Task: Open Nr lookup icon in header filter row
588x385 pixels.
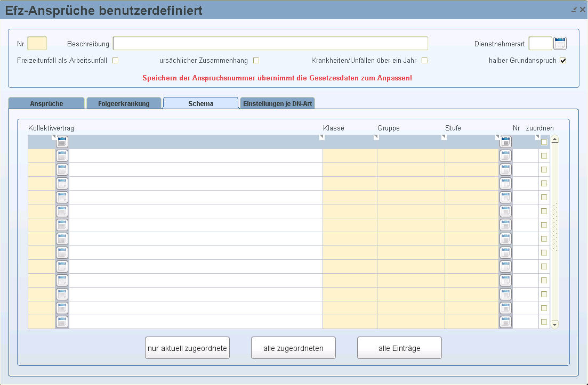Action: pos(505,142)
